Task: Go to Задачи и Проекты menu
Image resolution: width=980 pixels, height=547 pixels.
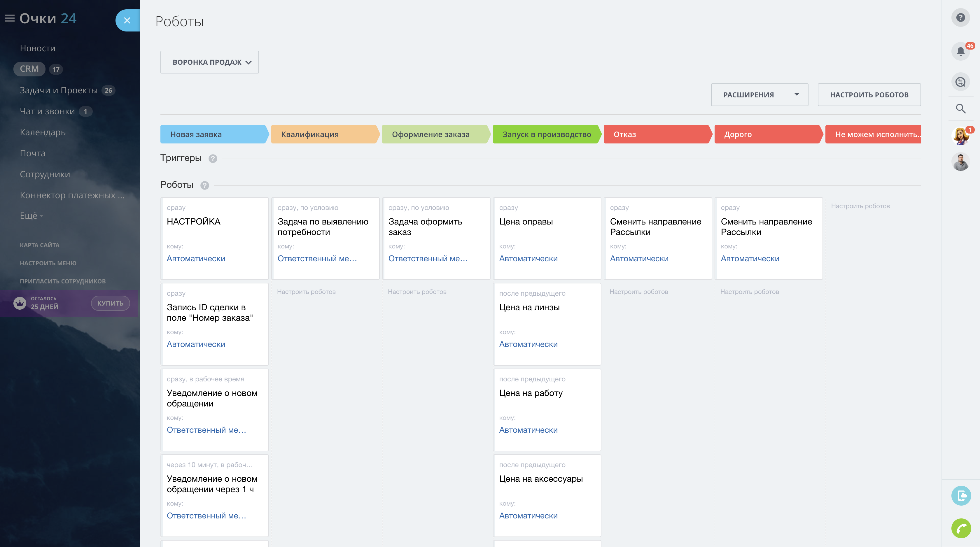Action: pos(59,90)
